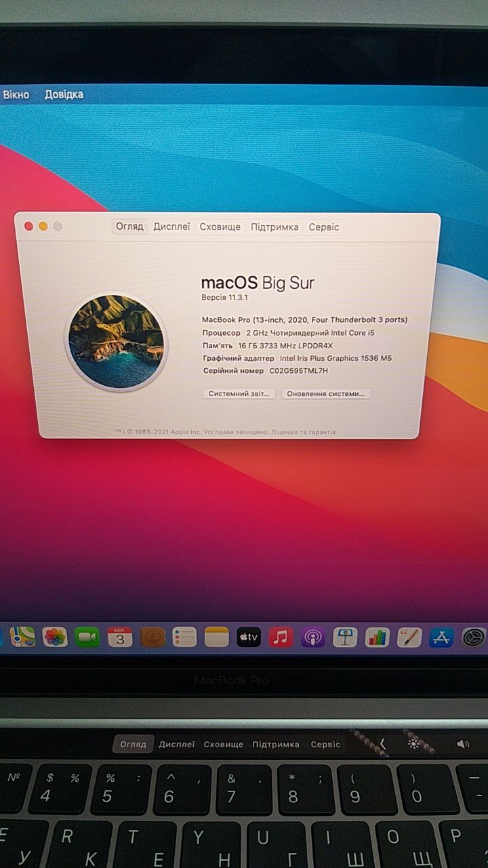Launch Music from the Dock

[281, 637]
